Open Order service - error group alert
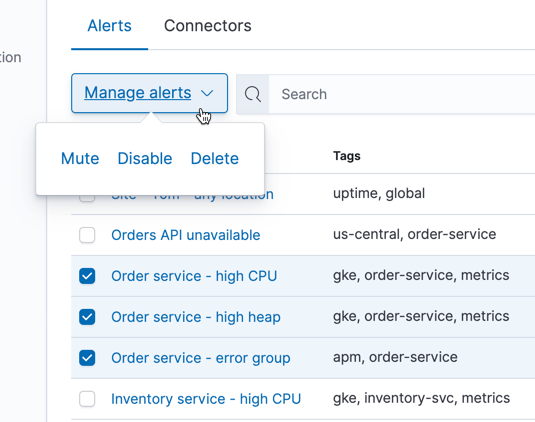Viewport: 535px width, 422px height. (201, 358)
